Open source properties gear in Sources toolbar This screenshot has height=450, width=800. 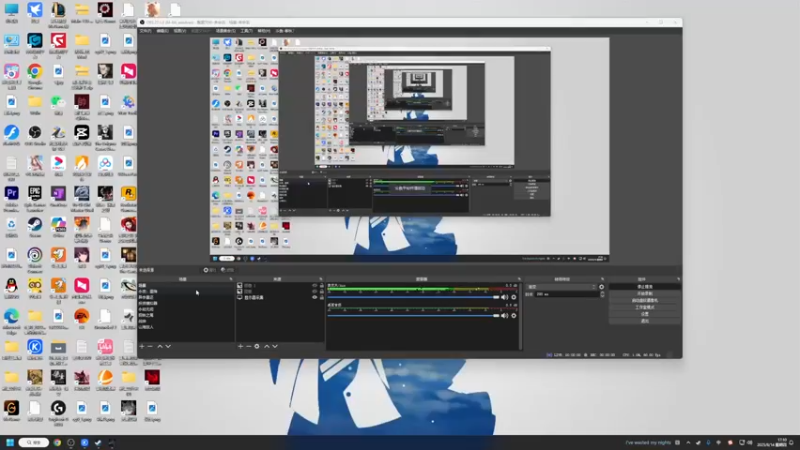point(257,346)
